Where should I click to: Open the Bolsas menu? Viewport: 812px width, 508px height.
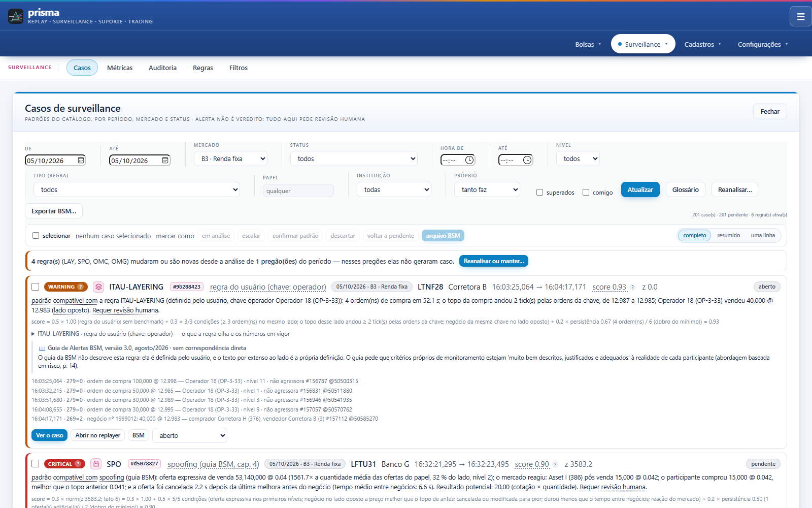coord(588,44)
